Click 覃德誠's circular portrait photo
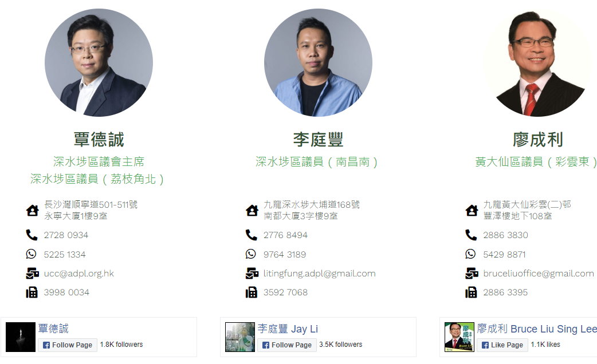This screenshot has width=597, height=364. click(x=99, y=62)
